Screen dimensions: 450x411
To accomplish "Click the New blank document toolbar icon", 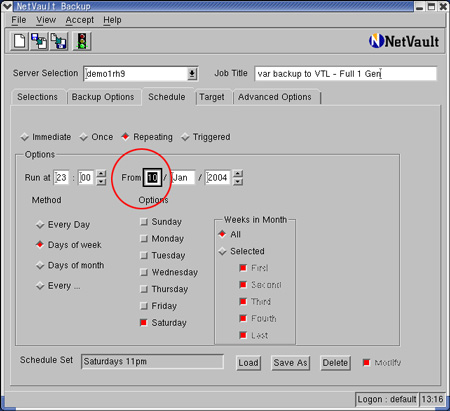I will point(19,41).
